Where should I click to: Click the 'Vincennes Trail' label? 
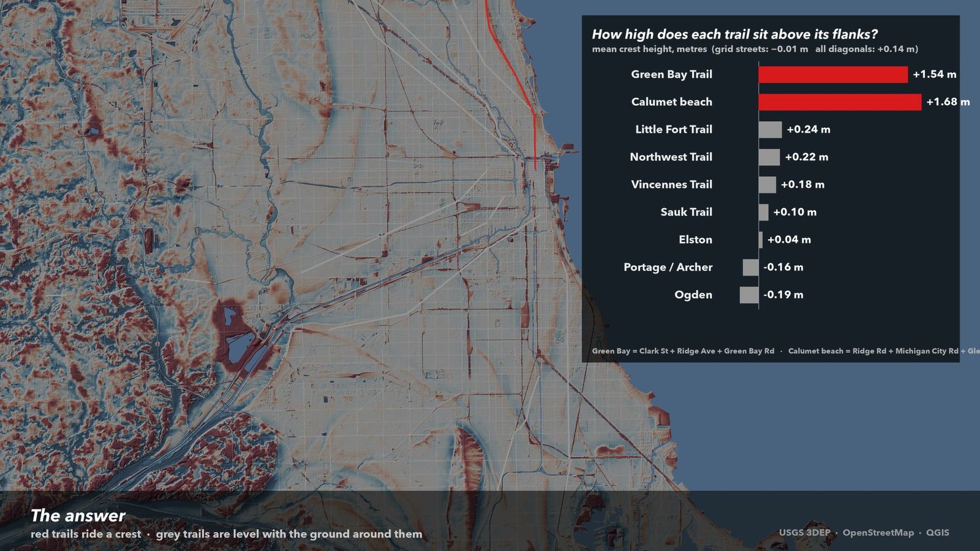coord(671,184)
